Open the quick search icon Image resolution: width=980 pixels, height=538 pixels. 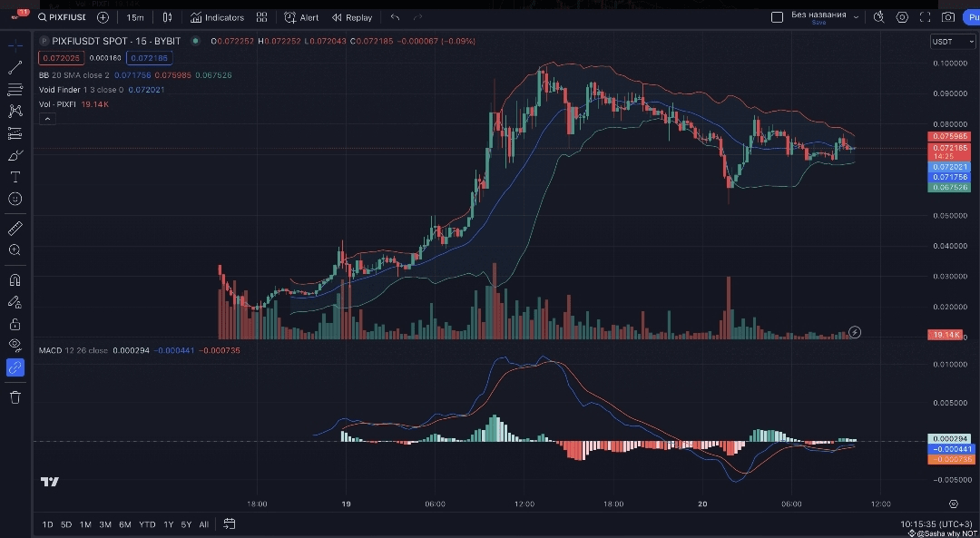click(x=878, y=17)
